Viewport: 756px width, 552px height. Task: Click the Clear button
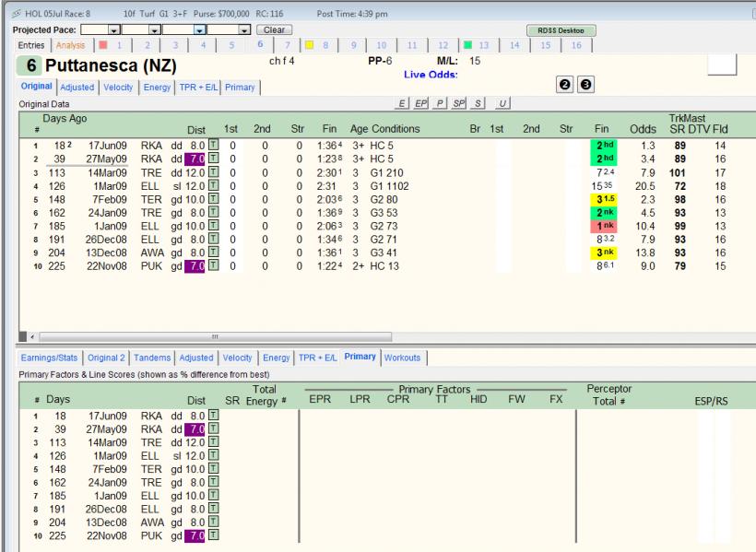click(274, 29)
